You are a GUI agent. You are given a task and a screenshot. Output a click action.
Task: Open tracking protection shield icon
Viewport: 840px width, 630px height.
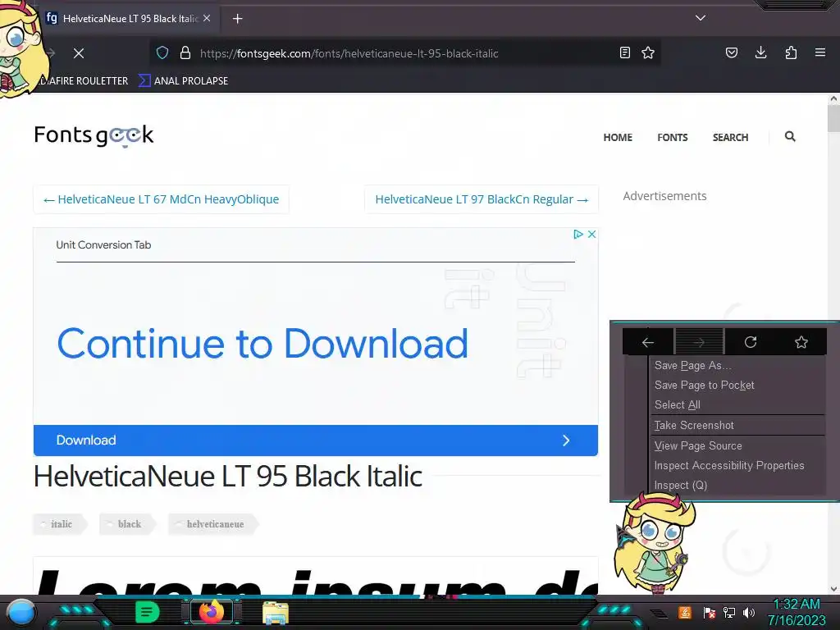[162, 52]
